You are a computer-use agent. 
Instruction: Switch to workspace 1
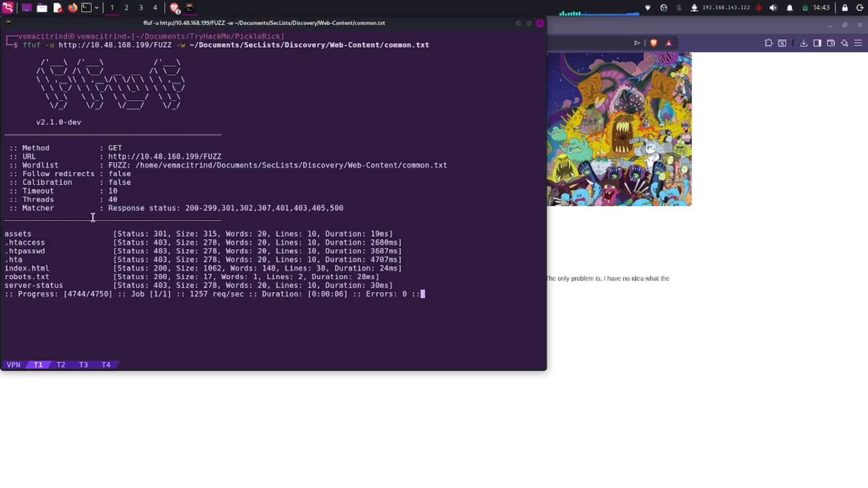pos(112,8)
